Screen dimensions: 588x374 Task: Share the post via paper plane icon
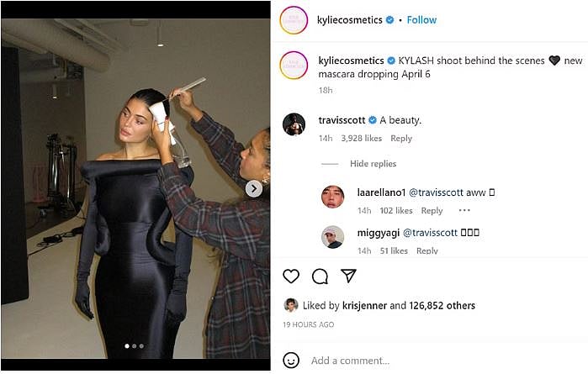[x=348, y=277]
